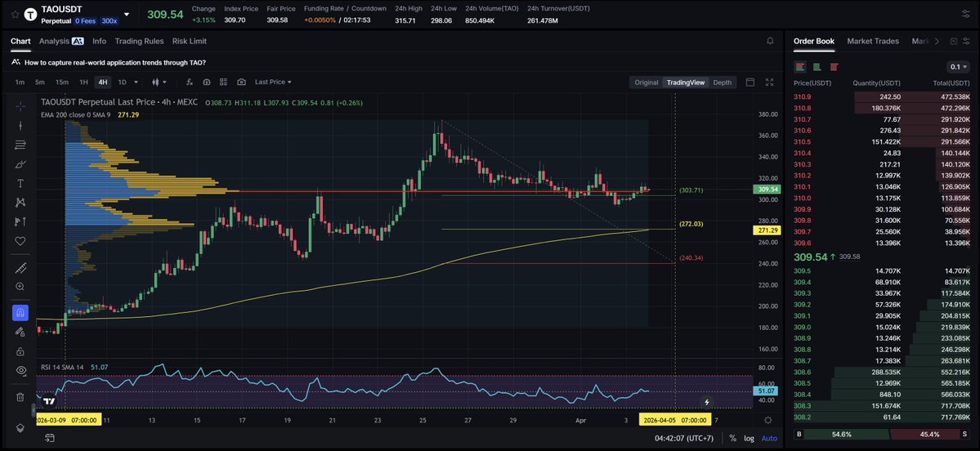Show bids-only green order book view
Screen dimensions: 980x451
pos(817,67)
